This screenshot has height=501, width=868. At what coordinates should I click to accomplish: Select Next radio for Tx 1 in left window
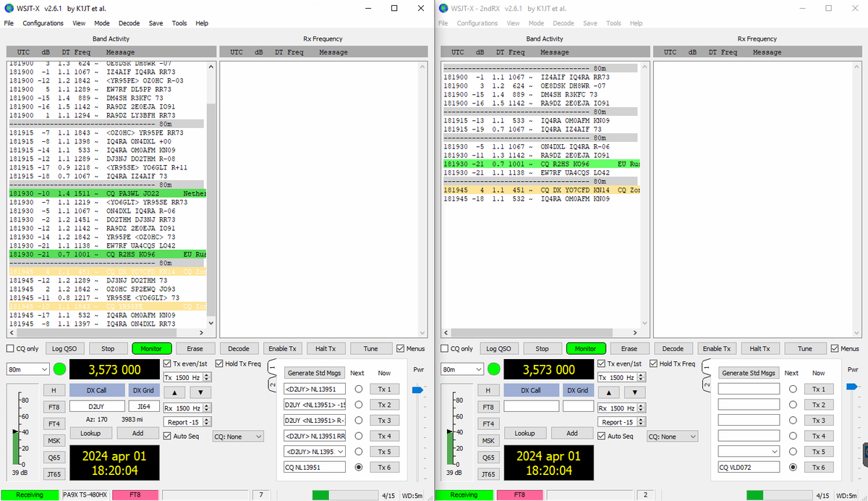point(359,389)
